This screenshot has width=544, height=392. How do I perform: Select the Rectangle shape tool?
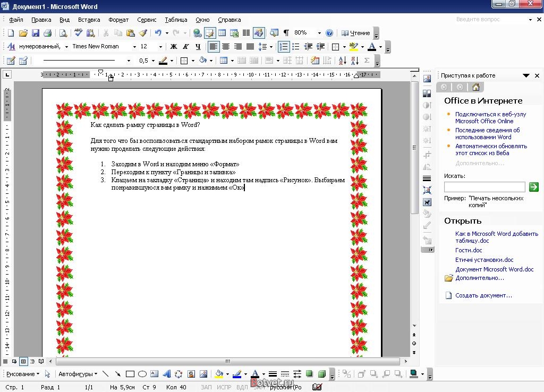pyautogui.click(x=130, y=373)
